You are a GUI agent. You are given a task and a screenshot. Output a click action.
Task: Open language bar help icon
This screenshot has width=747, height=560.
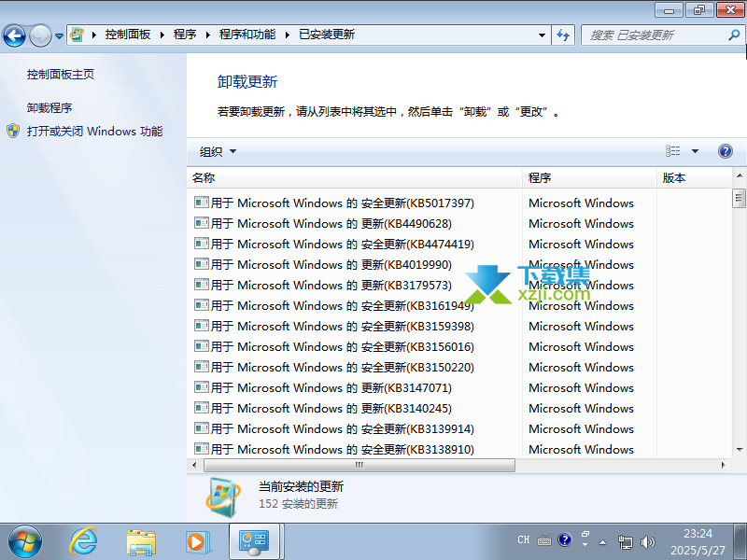click(x=565, y=539)
